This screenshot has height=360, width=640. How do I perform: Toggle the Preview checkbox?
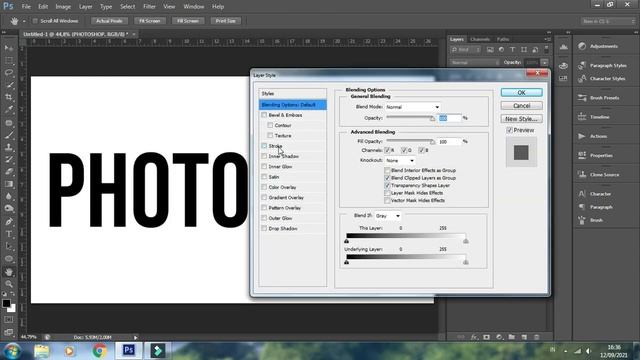(509, 130)
